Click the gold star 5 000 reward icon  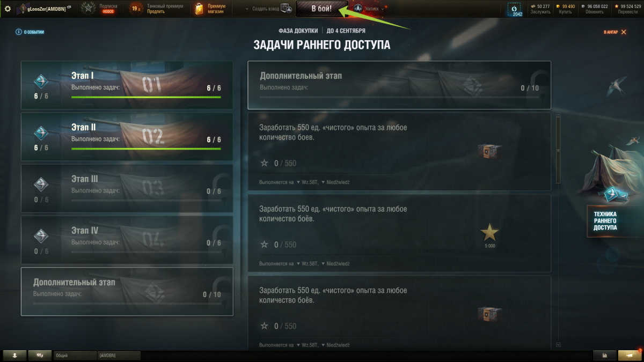click(489, 233)
